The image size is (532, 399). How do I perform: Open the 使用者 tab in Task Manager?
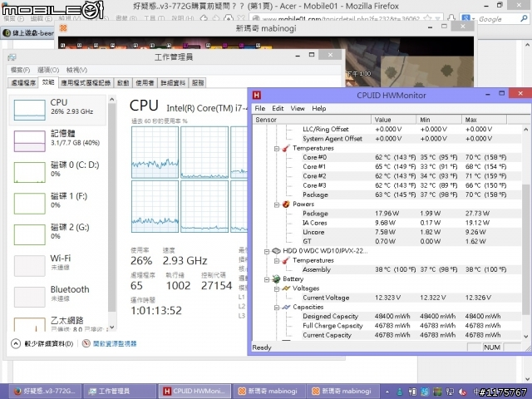145,83
